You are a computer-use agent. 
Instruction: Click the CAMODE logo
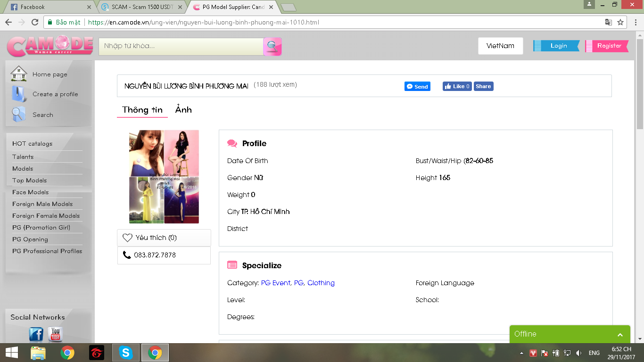click(50, 46)
